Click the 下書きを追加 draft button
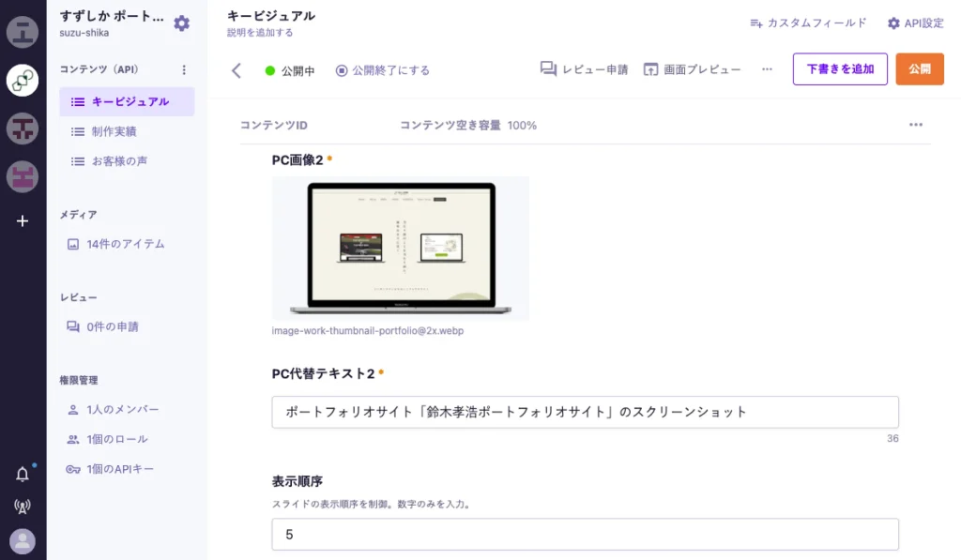This screenshot has height=560, width=961. [840, 68]
